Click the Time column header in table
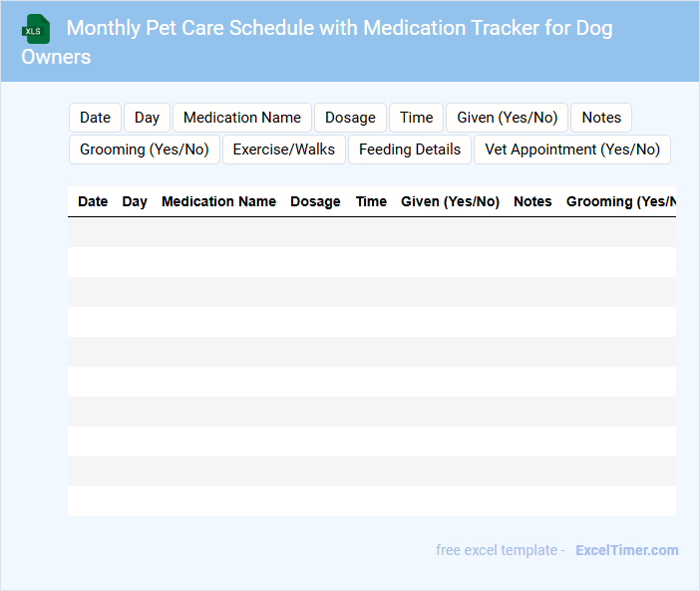The width and height of the screenshot is (700, 591). [x=371, y=201]
